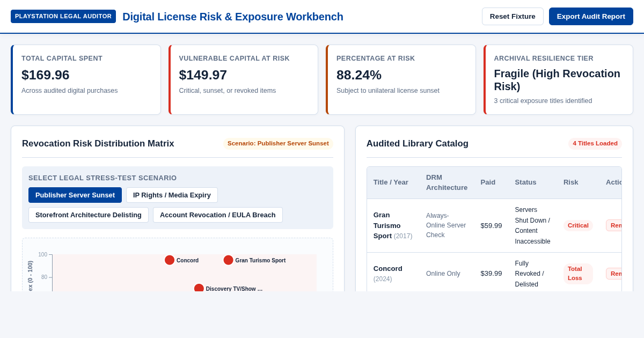
Task: Click the Revocation Risk Distribution Matrix heading
Action: [x=98, y=144]
